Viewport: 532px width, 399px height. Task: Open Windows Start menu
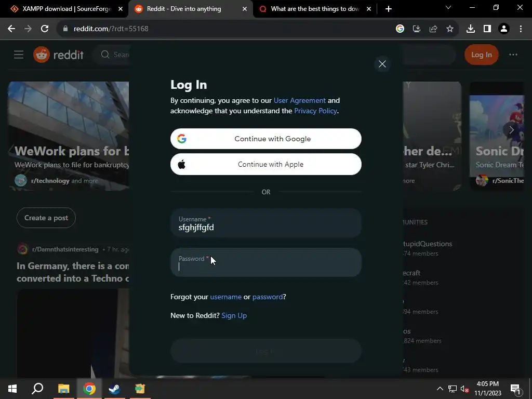click(12, 389)
